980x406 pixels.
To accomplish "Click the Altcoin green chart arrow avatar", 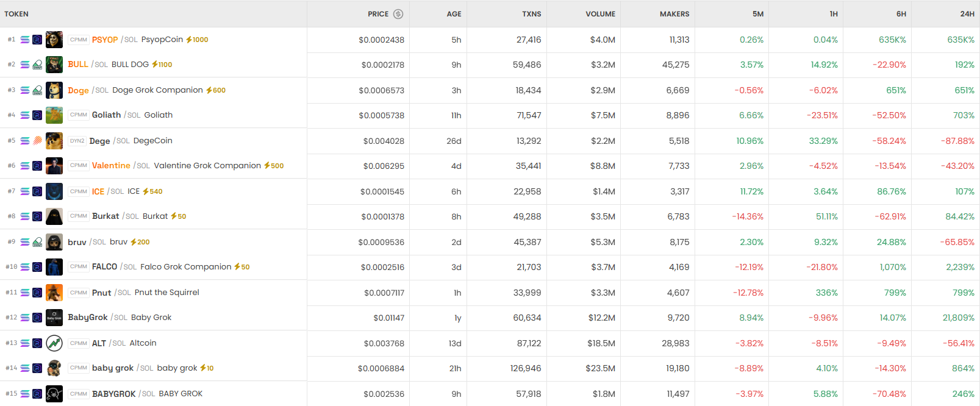I will click(54, 343).
